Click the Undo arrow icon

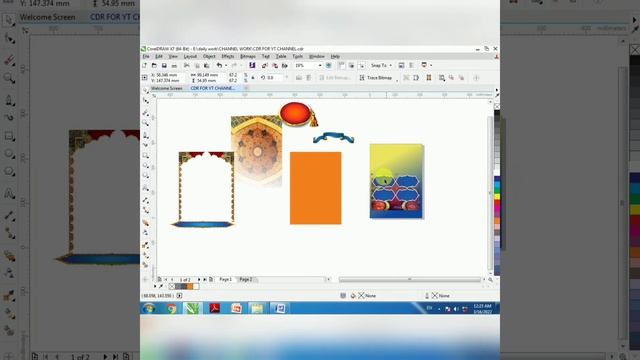219,65
